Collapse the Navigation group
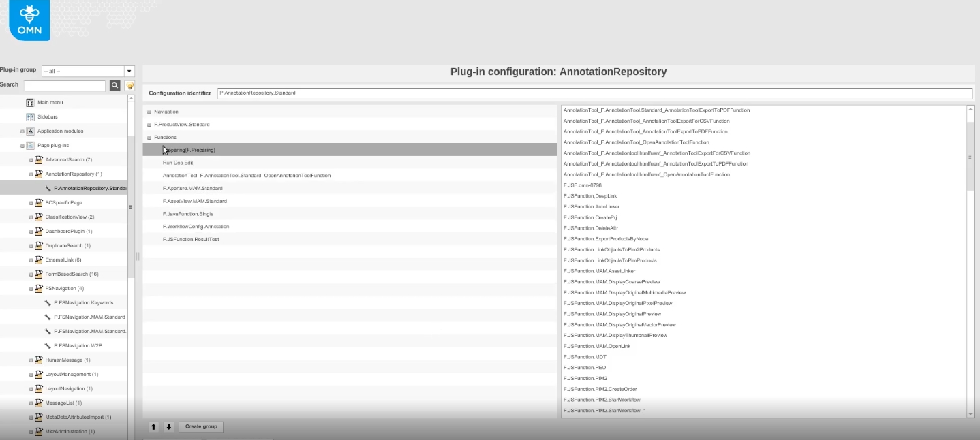 [x=149, y=112]
